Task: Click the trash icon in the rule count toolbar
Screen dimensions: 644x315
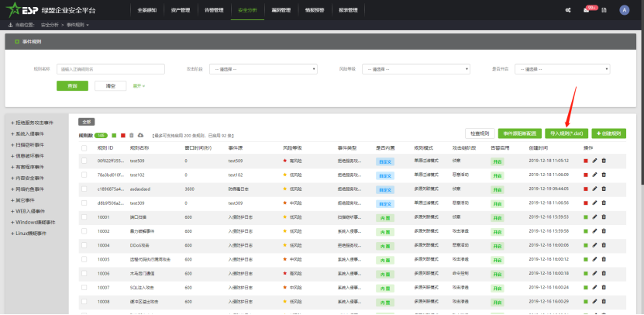Action: (x=132, y=135)
